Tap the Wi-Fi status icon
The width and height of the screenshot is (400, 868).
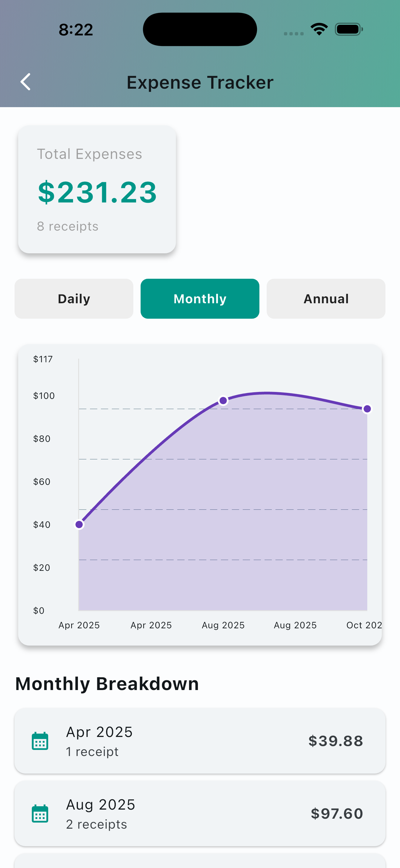(319, 29)
